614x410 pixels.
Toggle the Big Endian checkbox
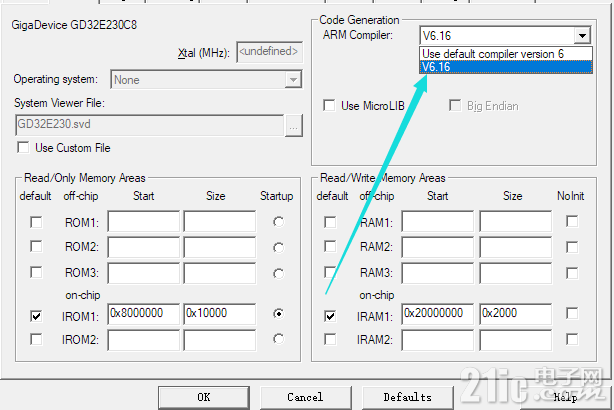(x=455, y=106)
